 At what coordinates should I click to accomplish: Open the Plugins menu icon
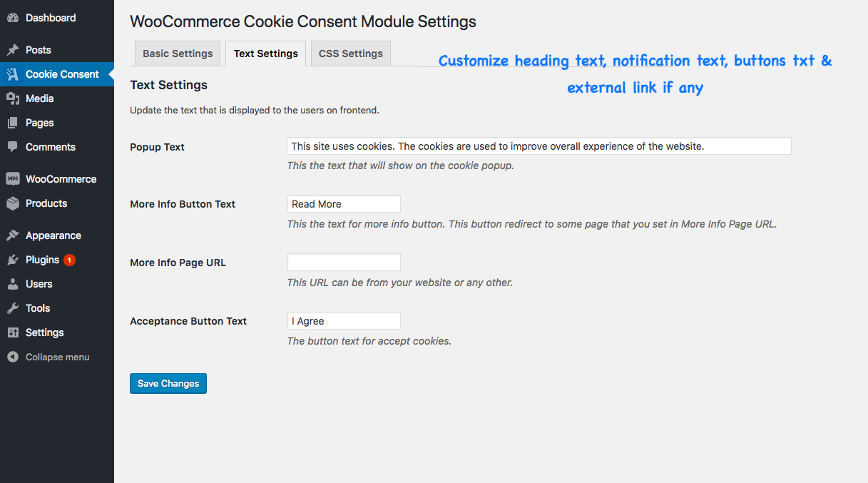[x=13, y=260]
